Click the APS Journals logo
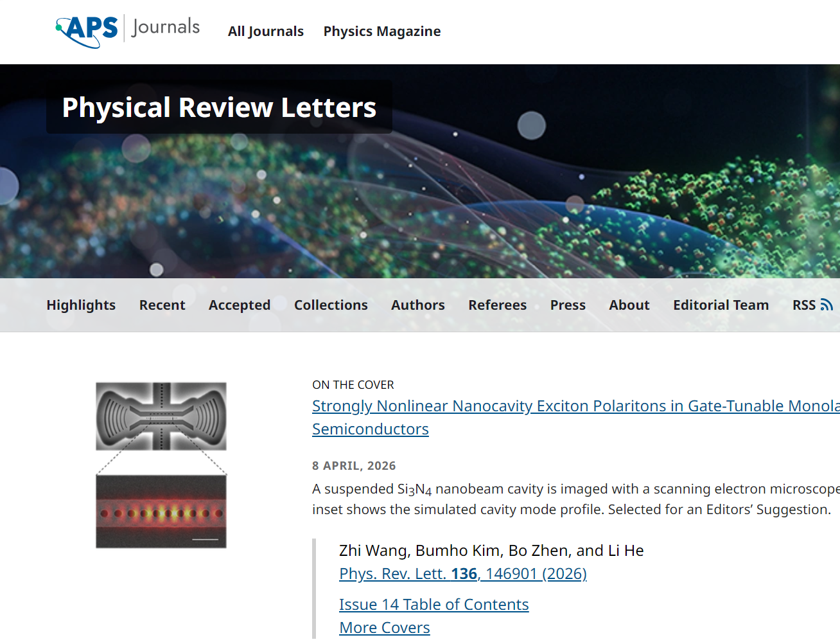840x642 pixels. [127, 29]
